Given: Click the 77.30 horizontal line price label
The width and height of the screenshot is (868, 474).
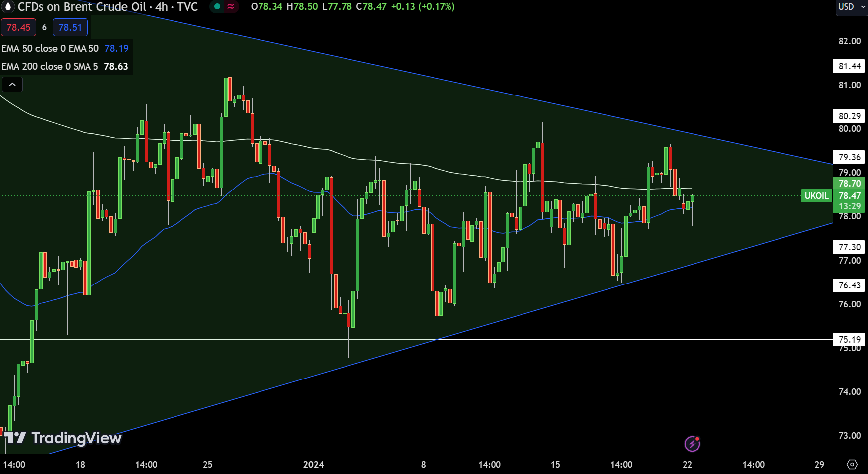Looking at the screenshot, I should (850, 247).
